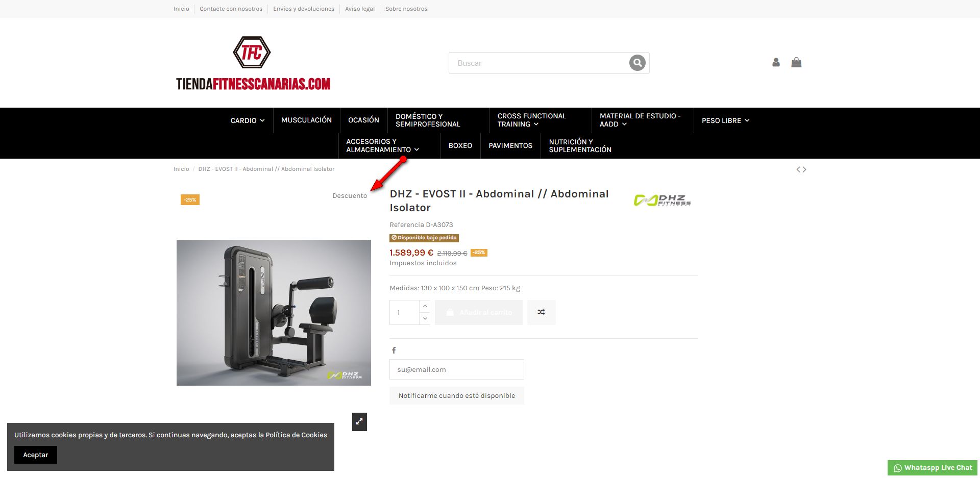Go to previous product arrow
Image resolution: width=980 pixels, height=478 pixels.
[798, 169]
